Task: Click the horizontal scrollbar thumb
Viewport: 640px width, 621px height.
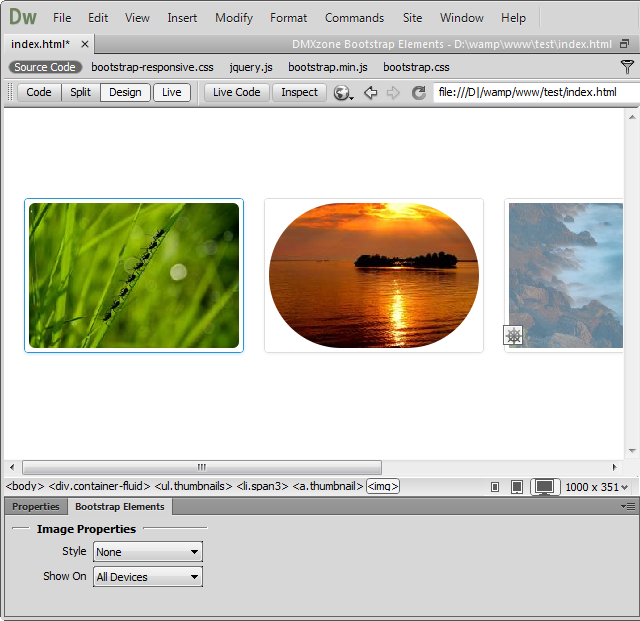Action: coord(202,467)
